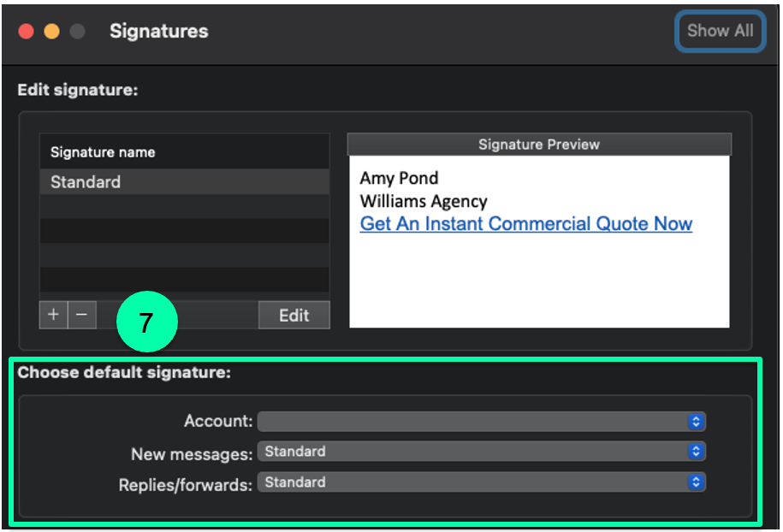The height and width of the screenshot is (532, 783).
Task: Open the New messages signature dropdown
Action: click(x=482, y=451)
